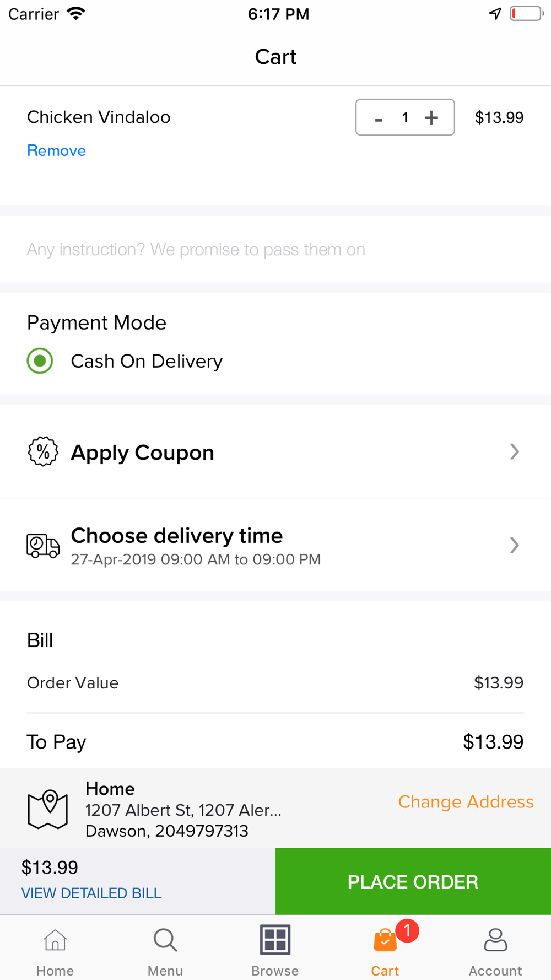551x980 pixels.
Task: Tap the coupon percent badge icon
Action: coord(43,451)
